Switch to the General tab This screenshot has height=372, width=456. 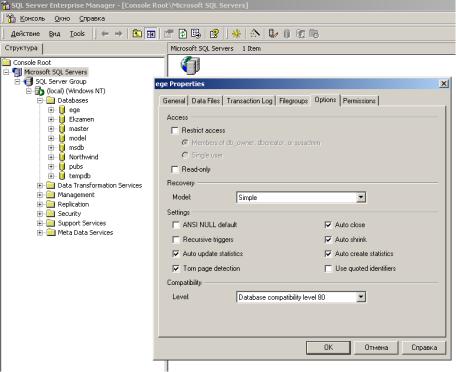[174, 101]
